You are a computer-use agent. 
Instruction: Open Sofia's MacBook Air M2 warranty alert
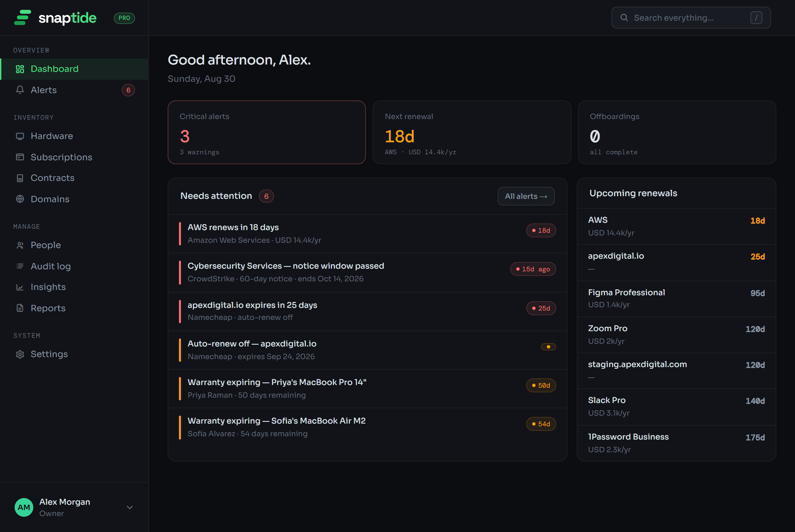367,428
